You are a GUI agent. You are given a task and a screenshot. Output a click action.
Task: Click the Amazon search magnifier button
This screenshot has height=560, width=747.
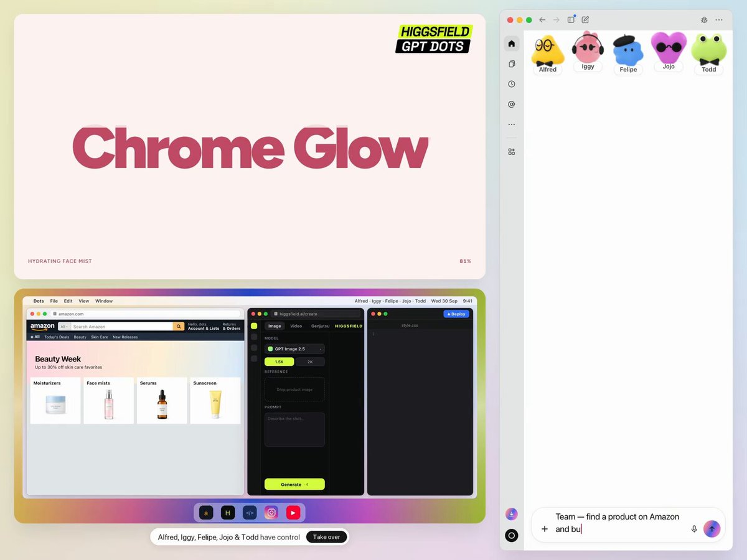(179, 327)
